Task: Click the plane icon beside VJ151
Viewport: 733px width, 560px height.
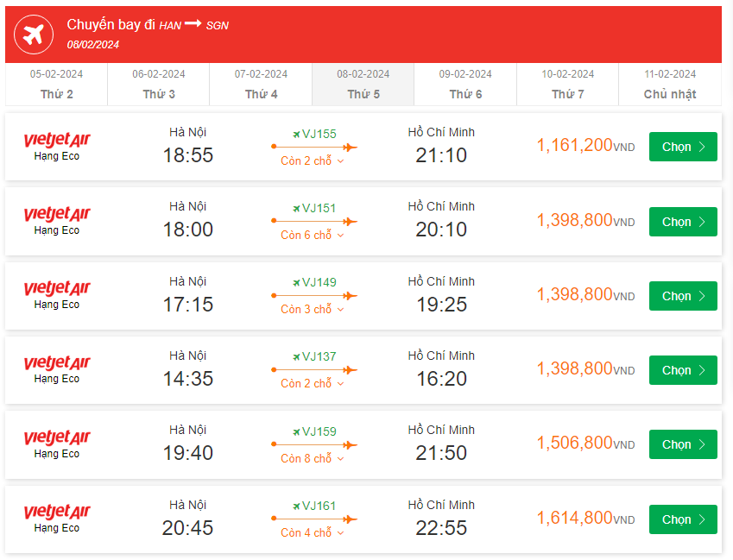Action: click(x=296, y=208)
